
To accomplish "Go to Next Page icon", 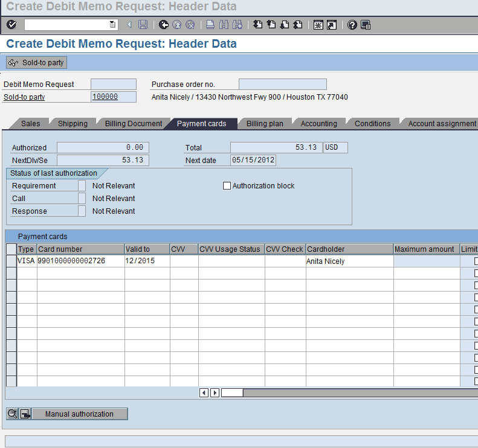I will click(285, 25).
